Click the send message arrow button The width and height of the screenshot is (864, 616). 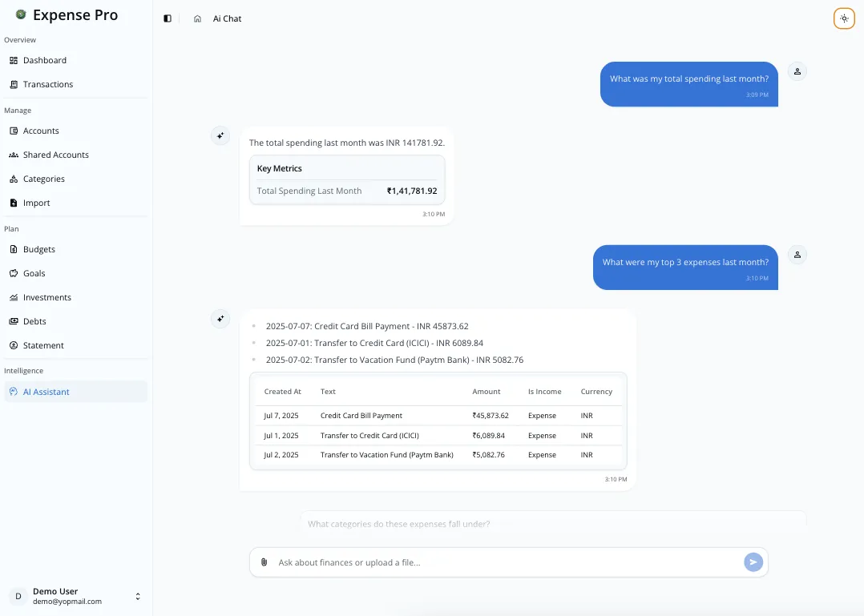(753, 562)
